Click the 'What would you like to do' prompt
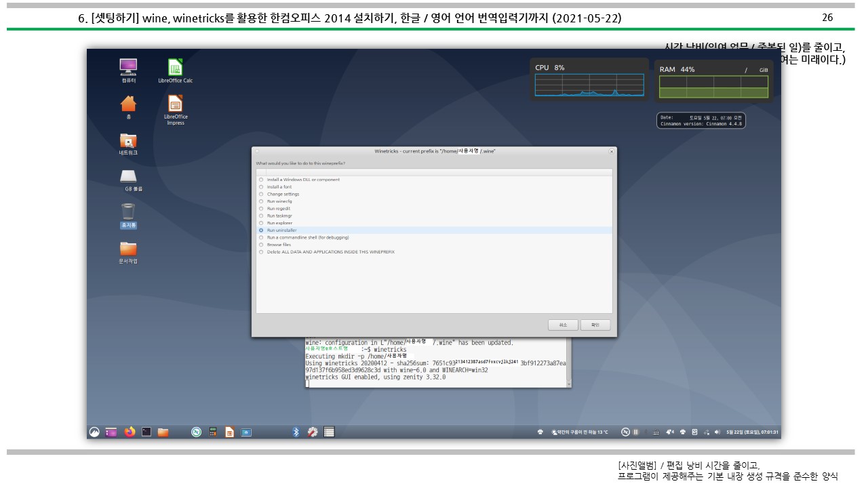 300,163
